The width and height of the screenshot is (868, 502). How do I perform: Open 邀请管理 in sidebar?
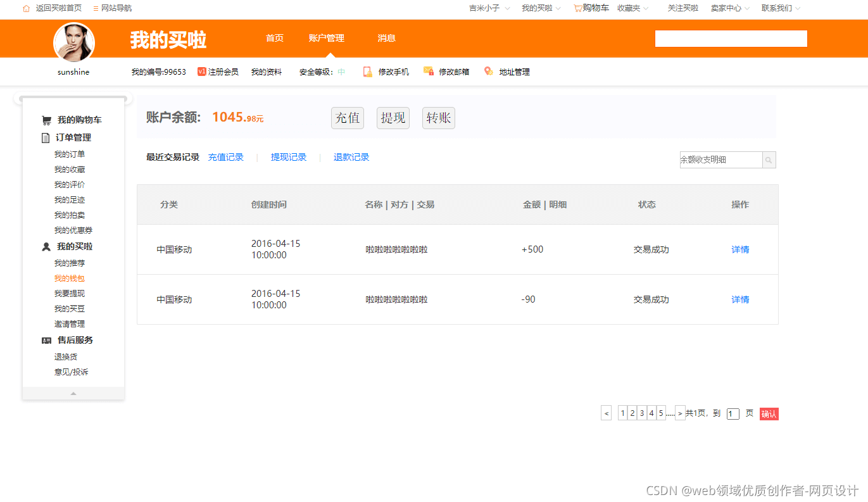pyautogui.click(x=70, y=324)
